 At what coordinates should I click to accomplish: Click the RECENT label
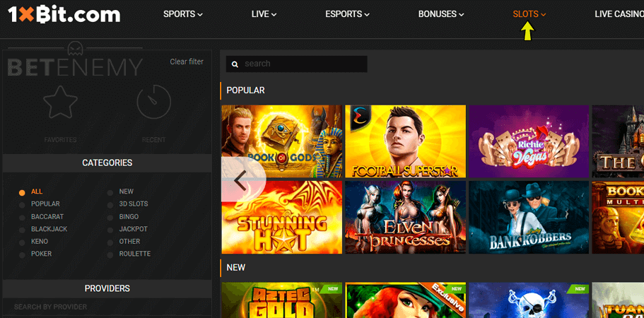coord(153,140)
